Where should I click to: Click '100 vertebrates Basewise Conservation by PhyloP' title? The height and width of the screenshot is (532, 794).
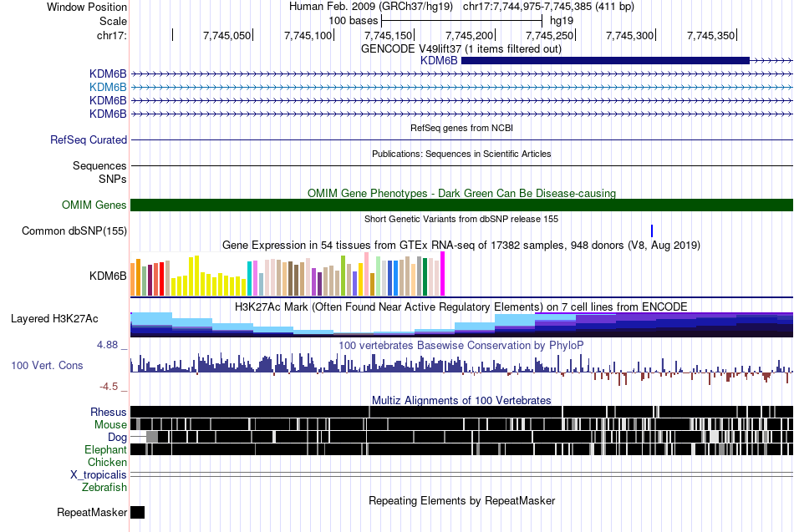(x=461, y=345)
